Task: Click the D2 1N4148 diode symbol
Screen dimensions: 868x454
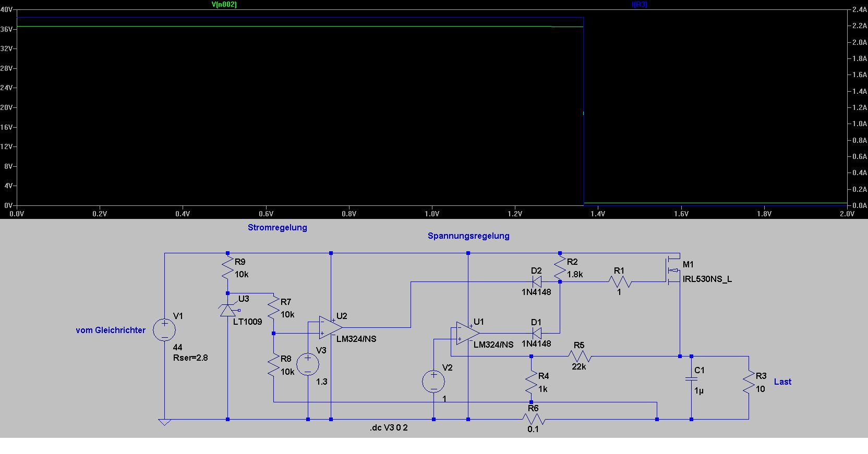Action: click(x=537, y=282)
